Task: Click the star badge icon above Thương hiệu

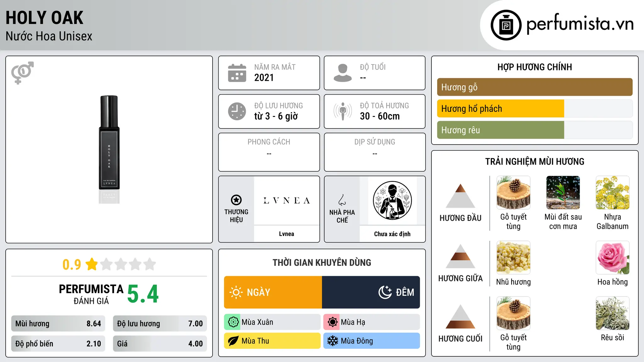Action: tap(236, 200)
